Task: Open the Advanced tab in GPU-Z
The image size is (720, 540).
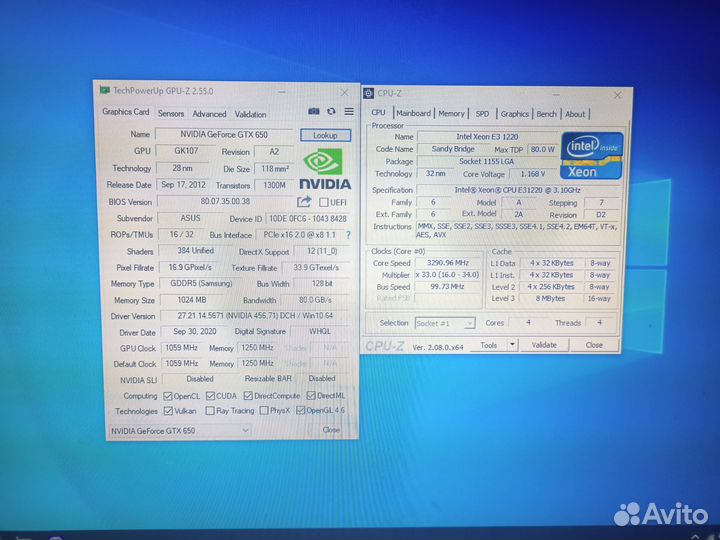Action: coord(209,114)
